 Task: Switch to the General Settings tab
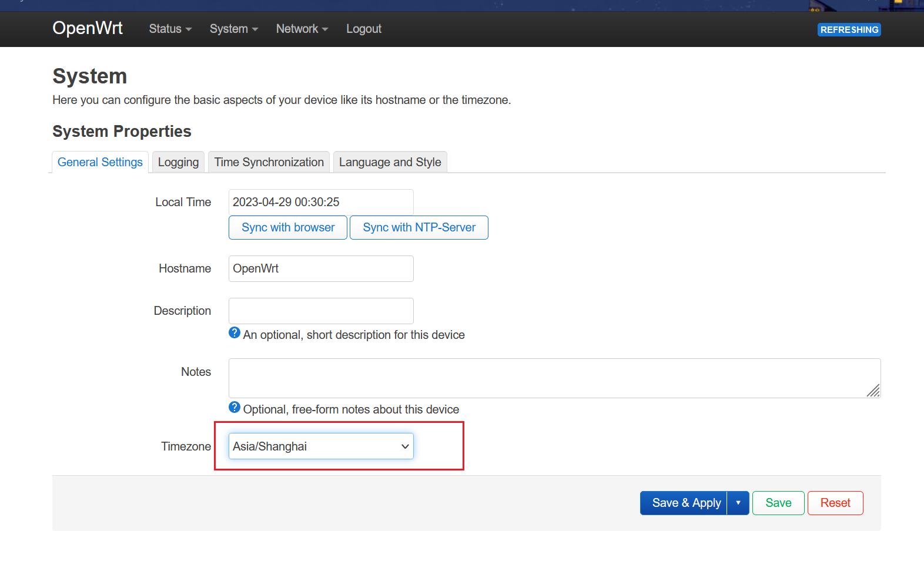click(100, 162)
